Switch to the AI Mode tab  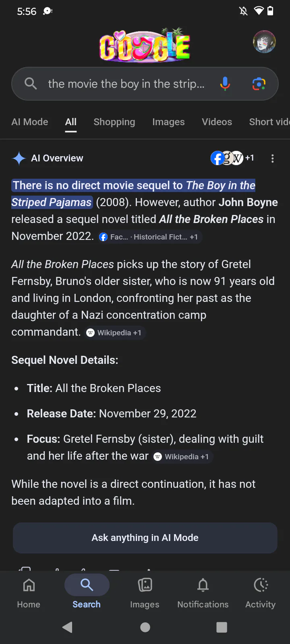pos(30,122)
